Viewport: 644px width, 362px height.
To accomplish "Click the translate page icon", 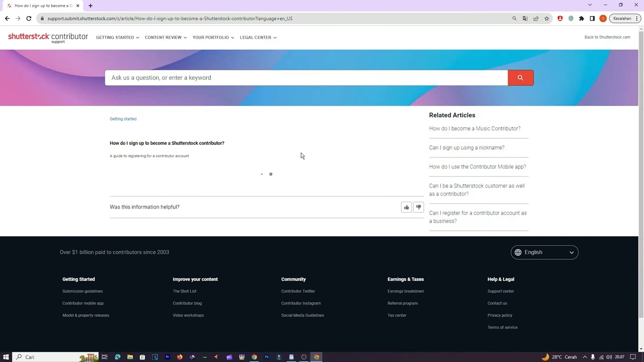I will [525, 19].
